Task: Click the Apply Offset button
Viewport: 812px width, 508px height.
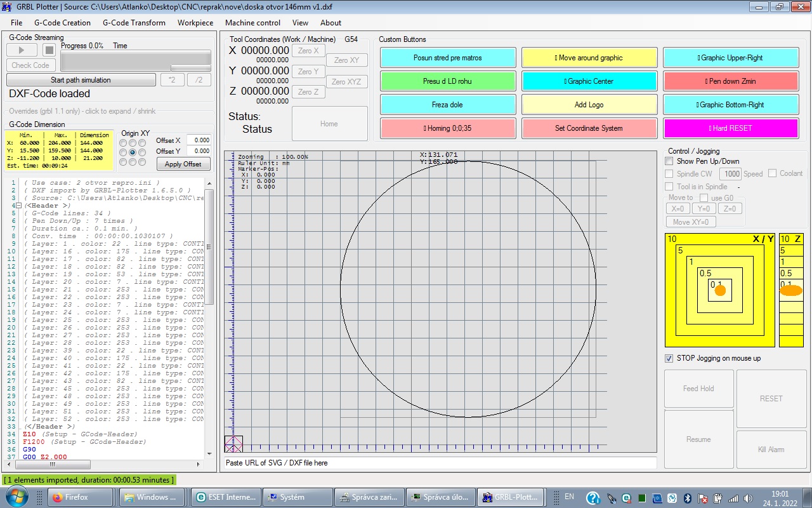Action: click(183, 164)
